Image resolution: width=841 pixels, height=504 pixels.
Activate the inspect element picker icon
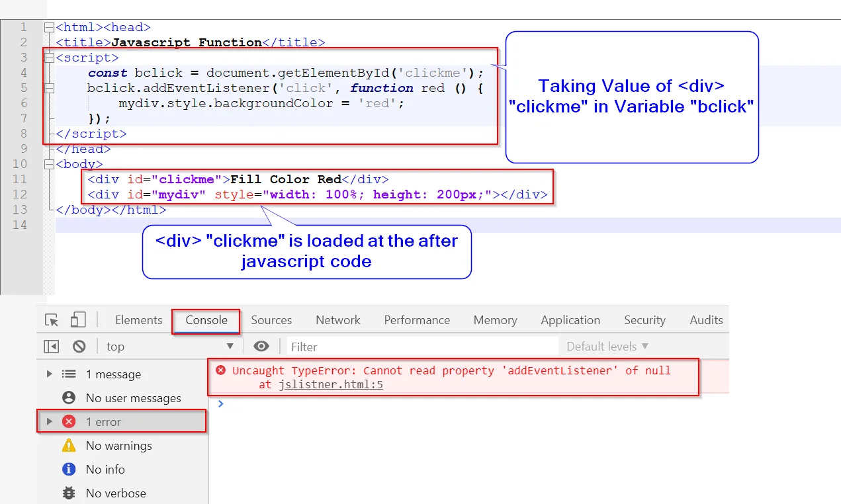click(x=52, y=320)
